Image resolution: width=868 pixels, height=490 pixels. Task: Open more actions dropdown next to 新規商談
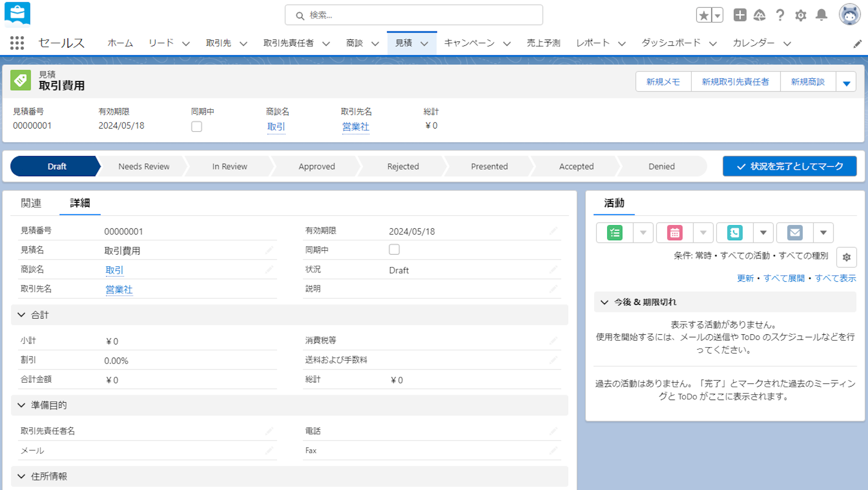[846, 82]
